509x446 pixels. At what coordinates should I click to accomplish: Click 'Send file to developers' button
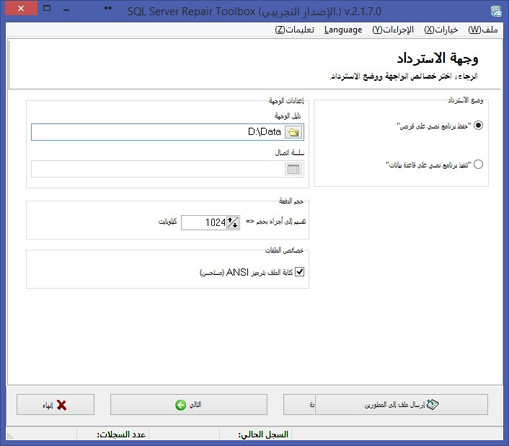click(401, 405)
